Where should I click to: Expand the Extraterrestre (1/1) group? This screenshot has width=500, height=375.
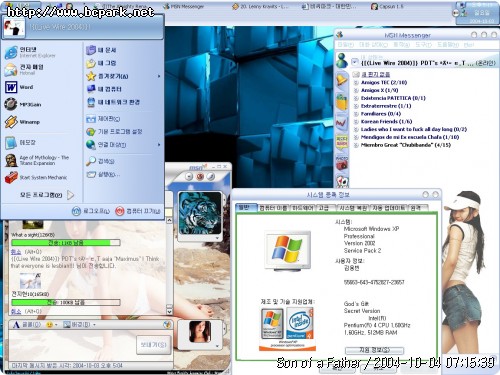click(x=356, y=106)
